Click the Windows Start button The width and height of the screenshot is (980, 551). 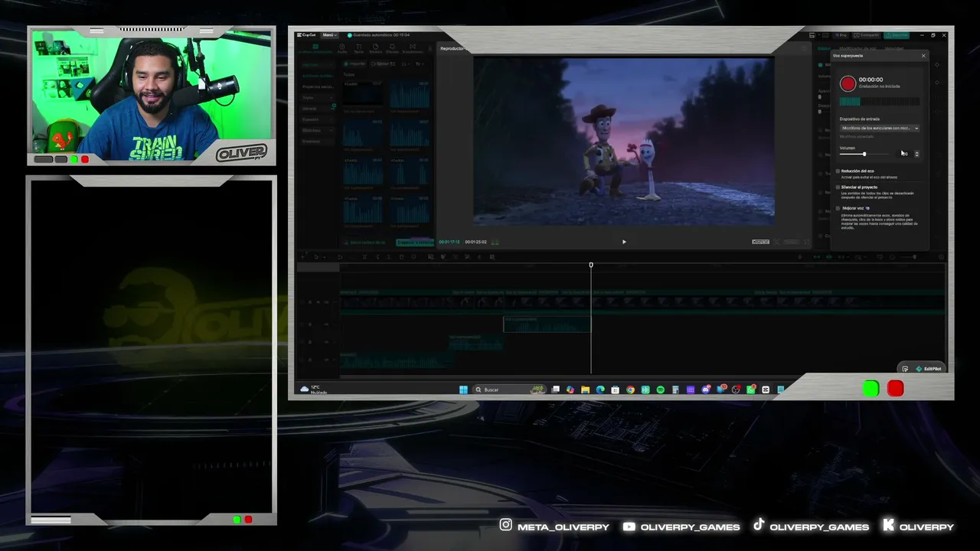(x=463, y=390)
